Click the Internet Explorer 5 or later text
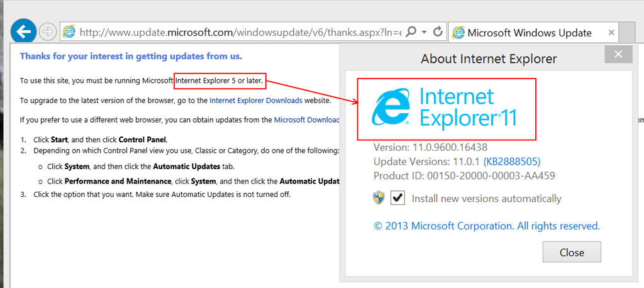Screen dimensions: 644x288 [219, 81]
